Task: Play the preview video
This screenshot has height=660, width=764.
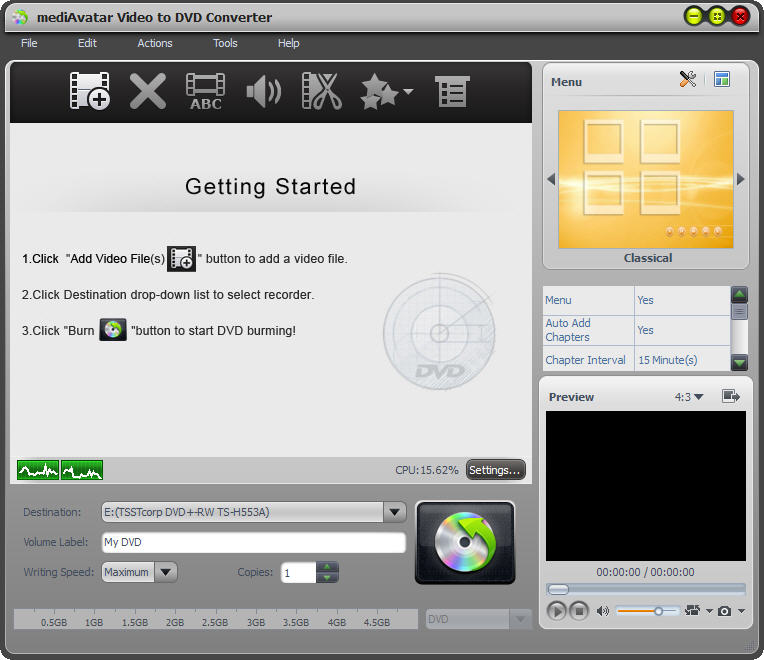Action: (x=556, y=610)
